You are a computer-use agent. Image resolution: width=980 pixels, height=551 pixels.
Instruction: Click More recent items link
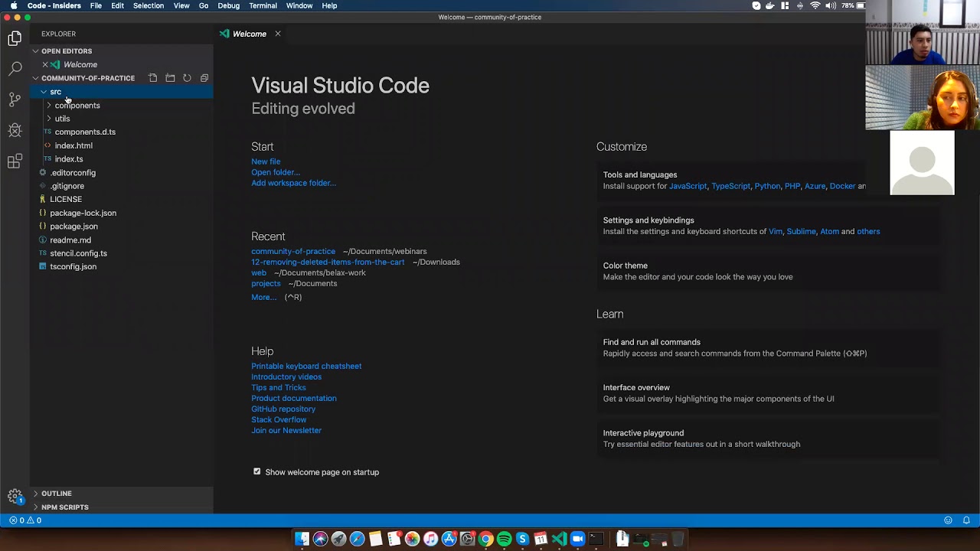(x=263, y=297)
